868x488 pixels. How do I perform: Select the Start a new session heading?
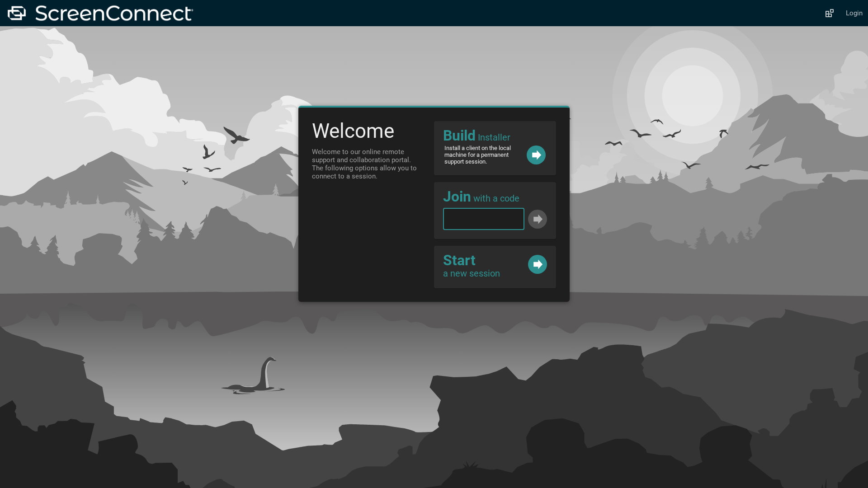472,266
